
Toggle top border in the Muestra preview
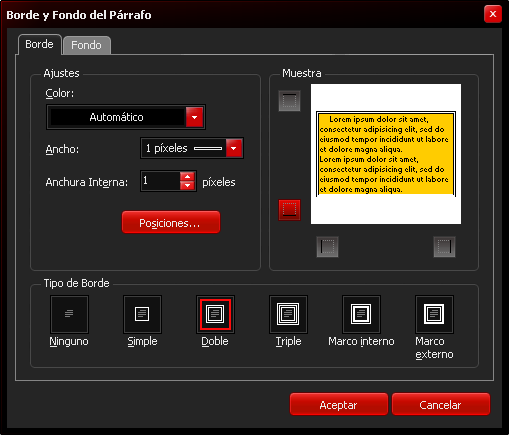(289, 101)
